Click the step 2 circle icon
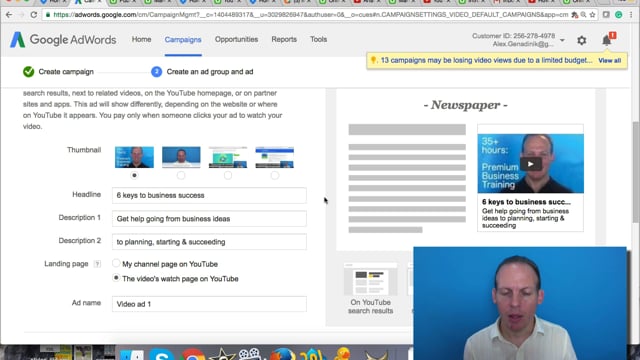Viewport: 640px width, 360px height. tap(156, 72)
